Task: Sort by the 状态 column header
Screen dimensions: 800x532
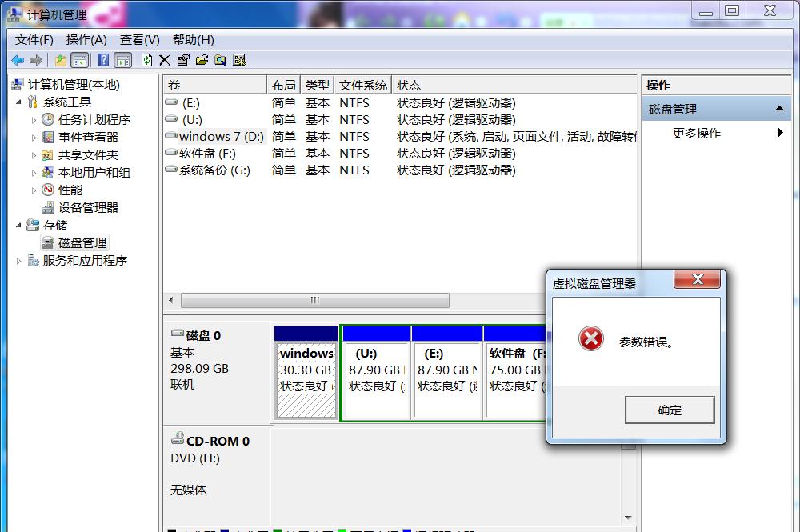Action: 514,85
